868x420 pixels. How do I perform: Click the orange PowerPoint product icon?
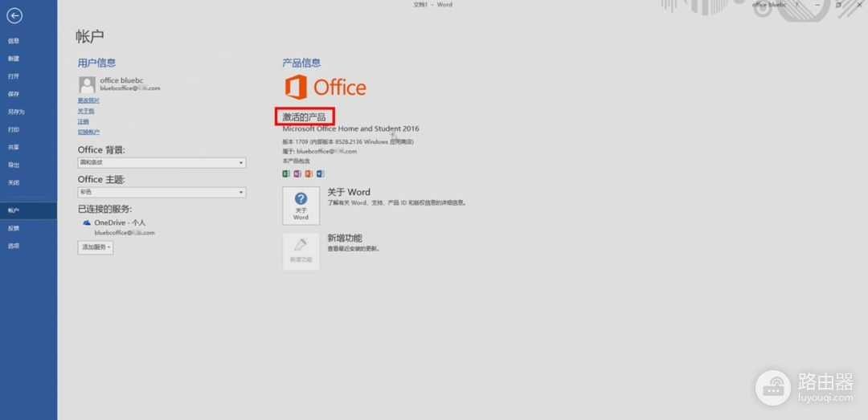click(309, 173)
